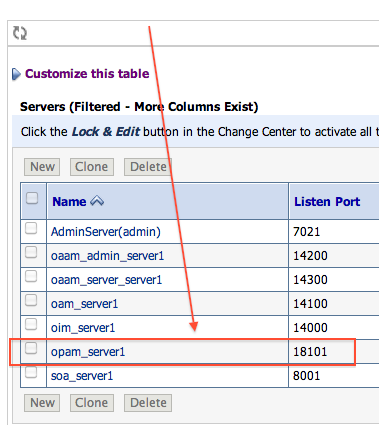This screenshot has height=425, width=379.
Task: Select the listen port value 14300
Action: 310,280
